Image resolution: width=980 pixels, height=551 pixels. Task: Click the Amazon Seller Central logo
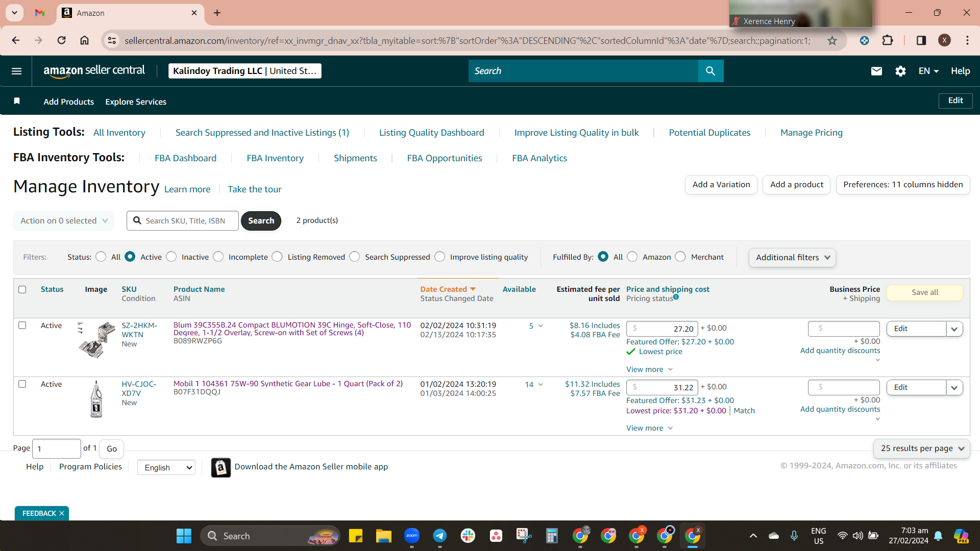point(94,71)
